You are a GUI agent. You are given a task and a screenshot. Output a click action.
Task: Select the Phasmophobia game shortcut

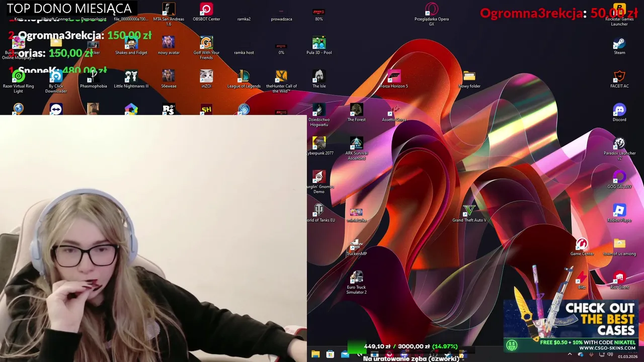coord(94,79)
